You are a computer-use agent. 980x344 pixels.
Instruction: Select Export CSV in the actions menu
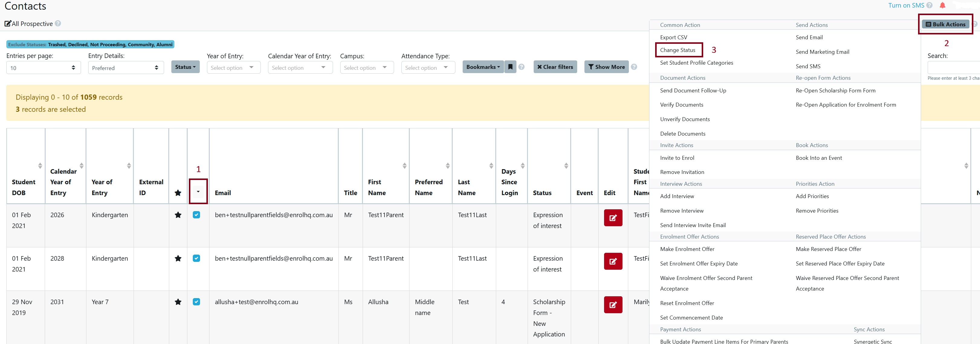tap(673, 37)
